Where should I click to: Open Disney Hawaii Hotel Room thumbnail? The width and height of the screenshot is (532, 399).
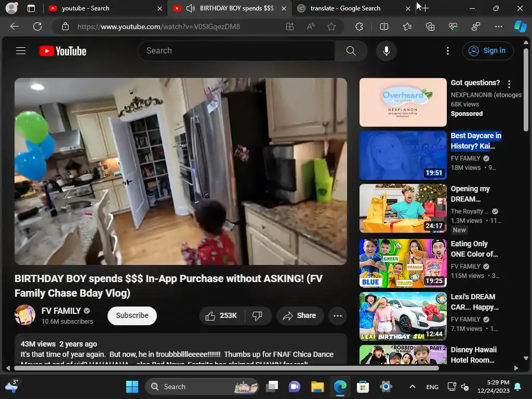pos(403,355)
